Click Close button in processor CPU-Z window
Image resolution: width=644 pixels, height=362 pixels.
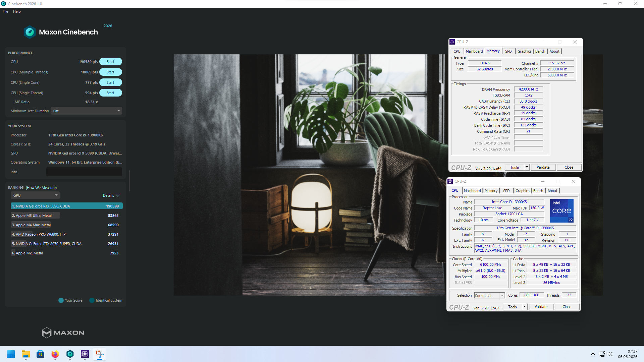(x=567, y=307)
